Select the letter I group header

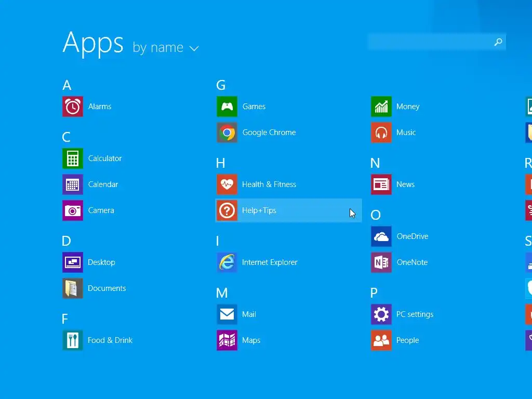(x=218, y=241)
